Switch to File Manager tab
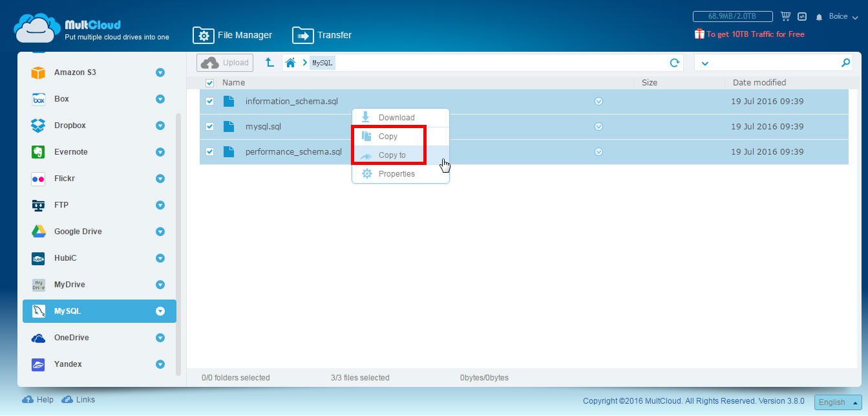Screen dimensions: 868x416 click(x=233, y=35)
